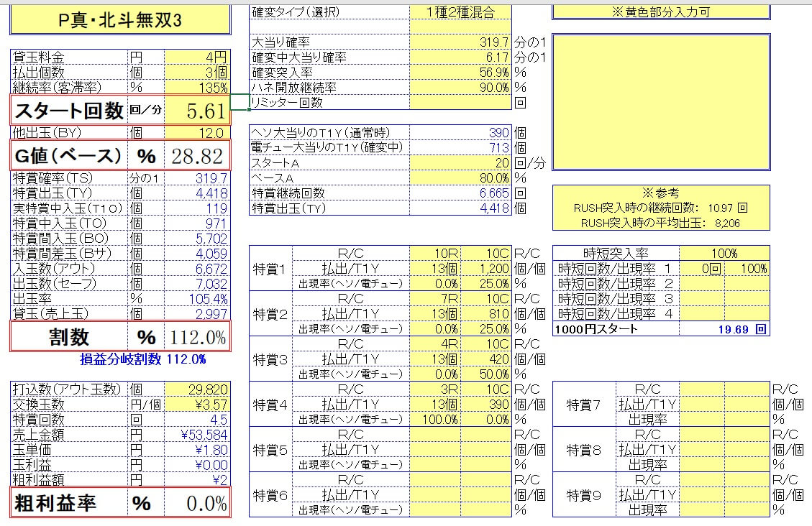Select the スタートA value 20

(x=460, y=163)
